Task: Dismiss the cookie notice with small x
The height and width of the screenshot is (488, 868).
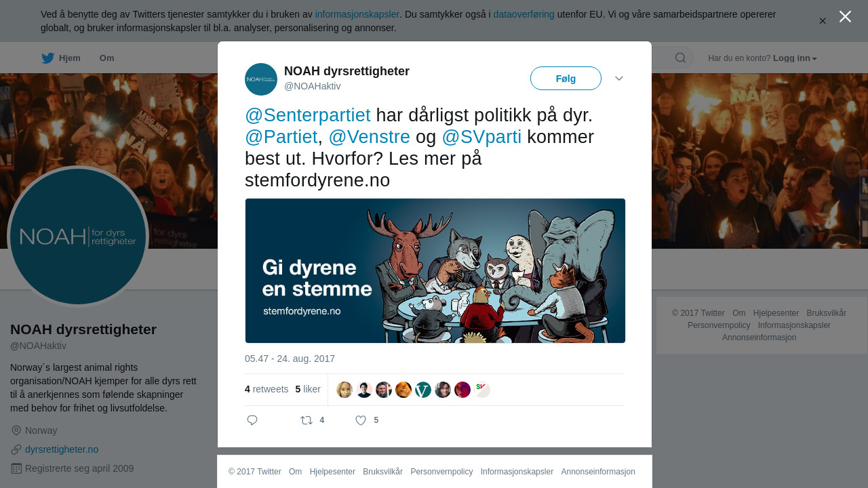Action: coord(823,21)
